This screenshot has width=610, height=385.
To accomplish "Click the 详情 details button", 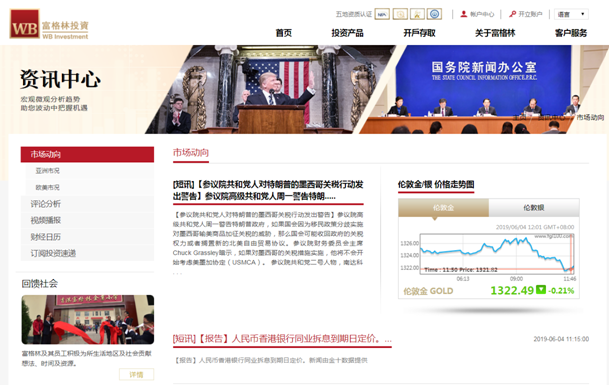I will coord(136,374).
